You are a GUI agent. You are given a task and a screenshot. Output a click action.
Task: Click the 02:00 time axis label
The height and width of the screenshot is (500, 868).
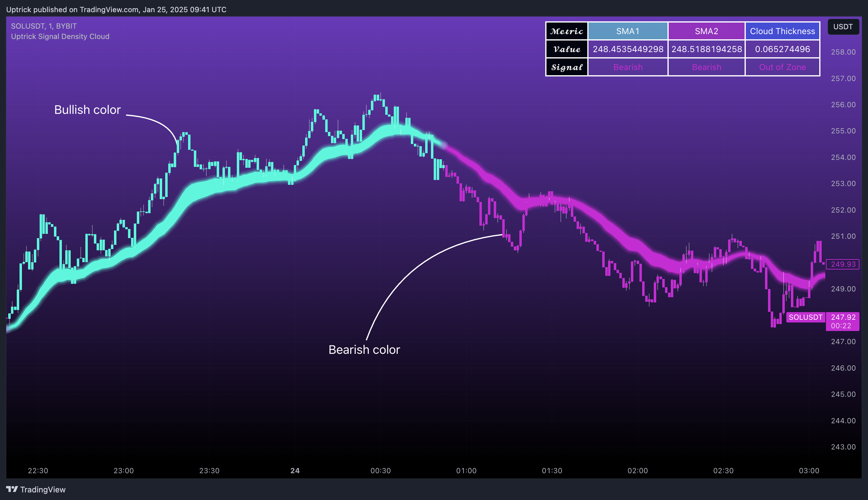(638, 471)
